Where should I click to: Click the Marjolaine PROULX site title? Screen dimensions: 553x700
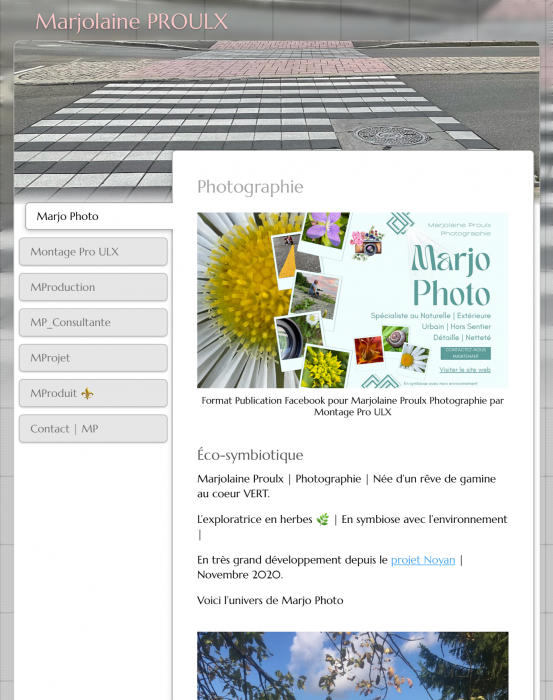[132, 21]
